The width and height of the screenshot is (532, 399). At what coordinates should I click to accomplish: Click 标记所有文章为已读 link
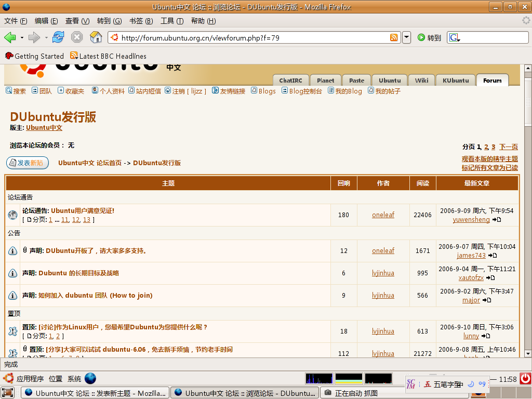coord(489,168)
